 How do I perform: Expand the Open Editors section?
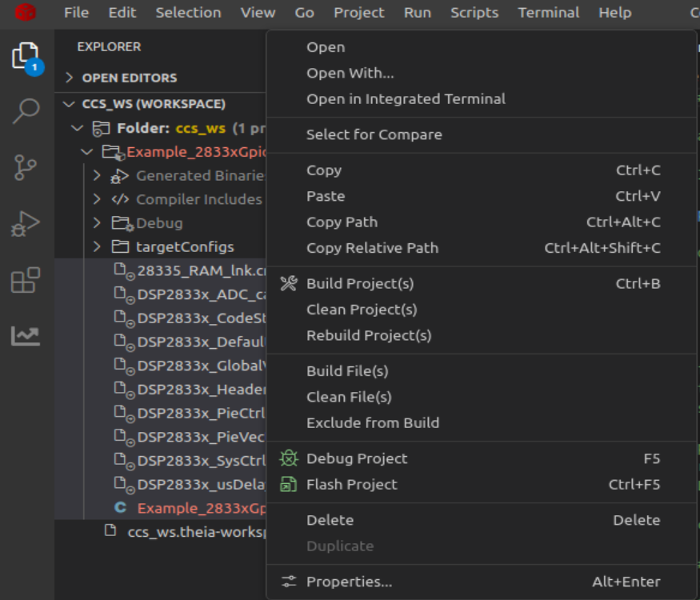tap(69, 78)
